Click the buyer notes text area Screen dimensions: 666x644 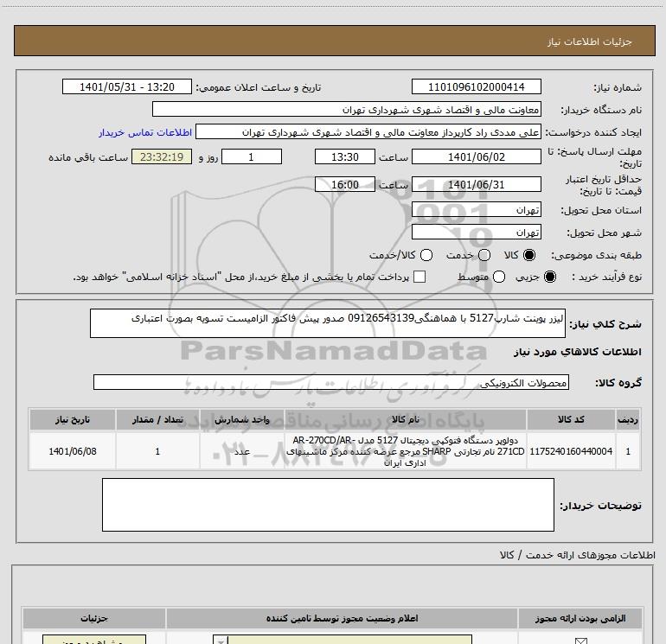pyautogui.click(x=328, y=505)
